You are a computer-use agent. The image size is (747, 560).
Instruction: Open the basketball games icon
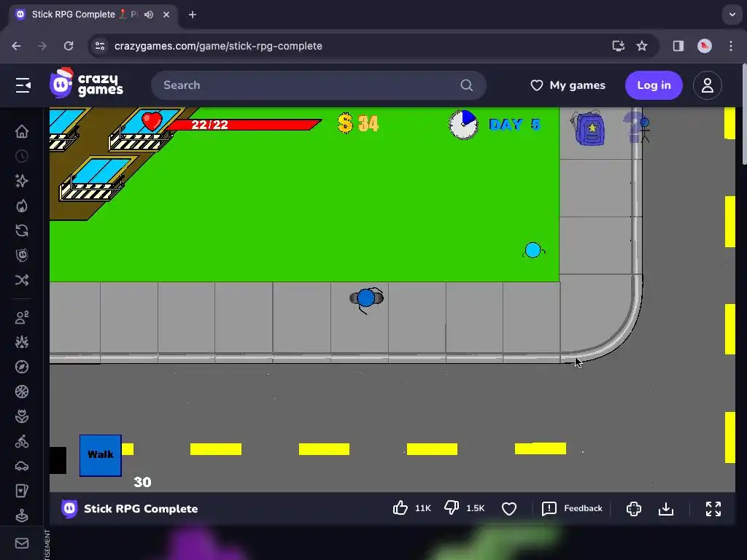point(22,392)
